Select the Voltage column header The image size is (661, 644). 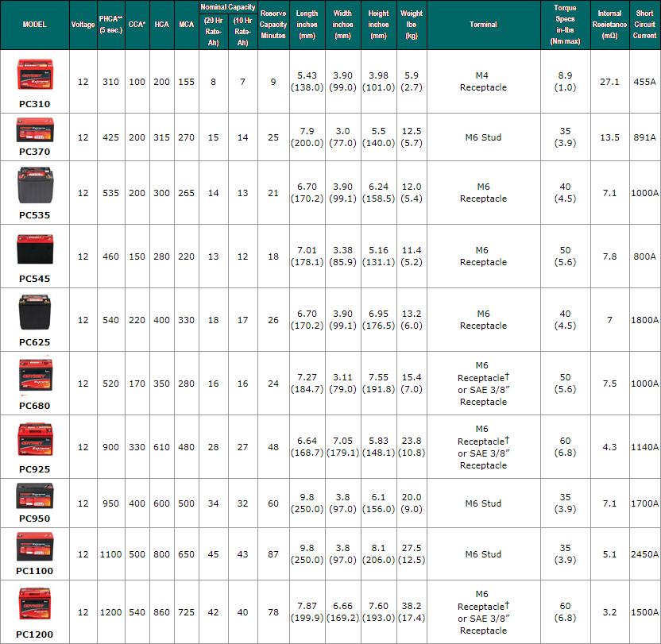pyautogui.click(x=83, y=25)
